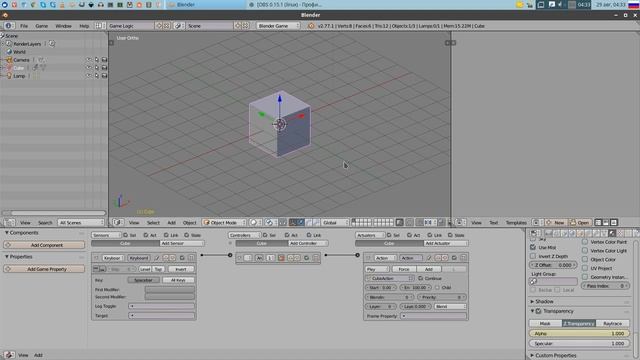Enable the Invert Z Depth checkbox
Screen dimensions: 640x360
[x=533, y=256]
